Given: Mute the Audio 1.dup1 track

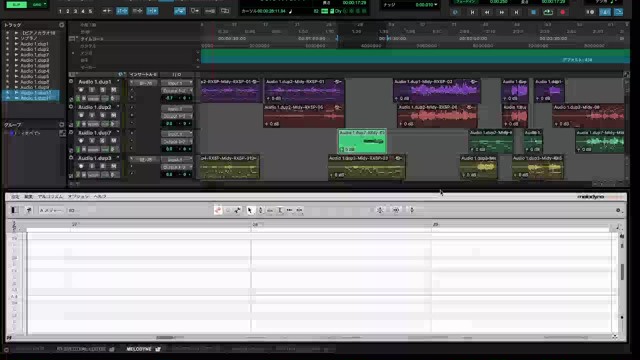Looking at the screenshot, I should pyautogui.click(x=113, y=89).
